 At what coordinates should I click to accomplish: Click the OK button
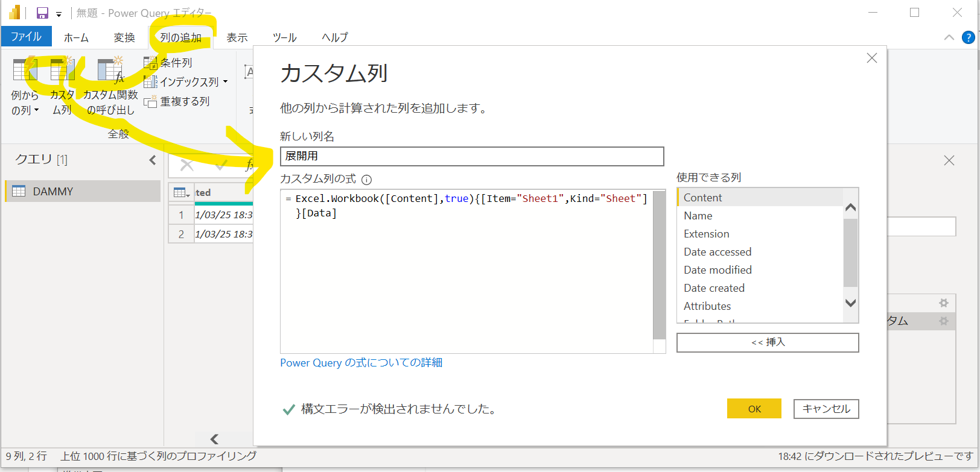(754, 409)
